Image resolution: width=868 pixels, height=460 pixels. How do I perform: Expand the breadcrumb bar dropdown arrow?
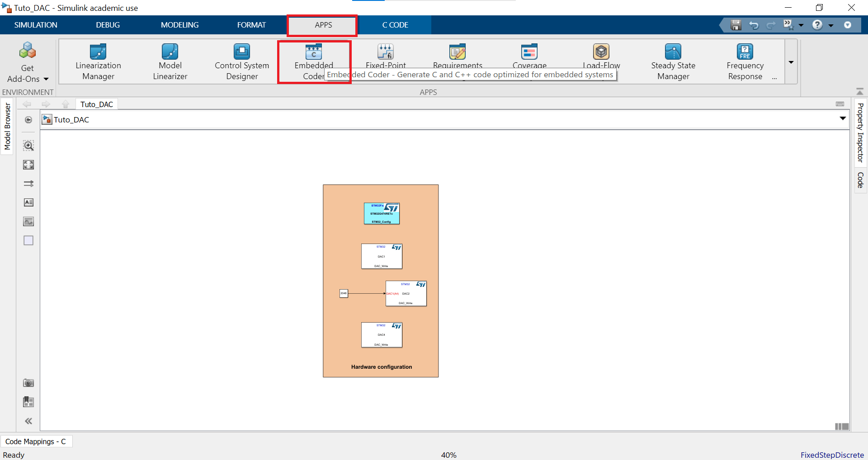(843, 119)
